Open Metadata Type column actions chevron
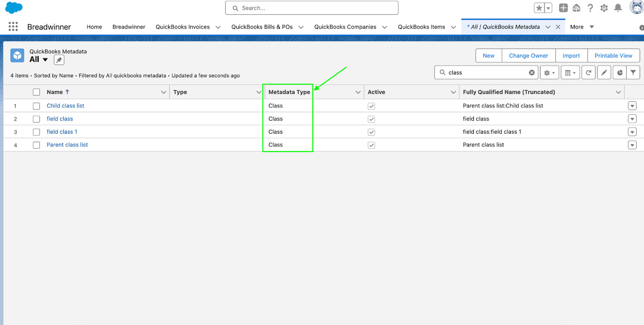 358,92
